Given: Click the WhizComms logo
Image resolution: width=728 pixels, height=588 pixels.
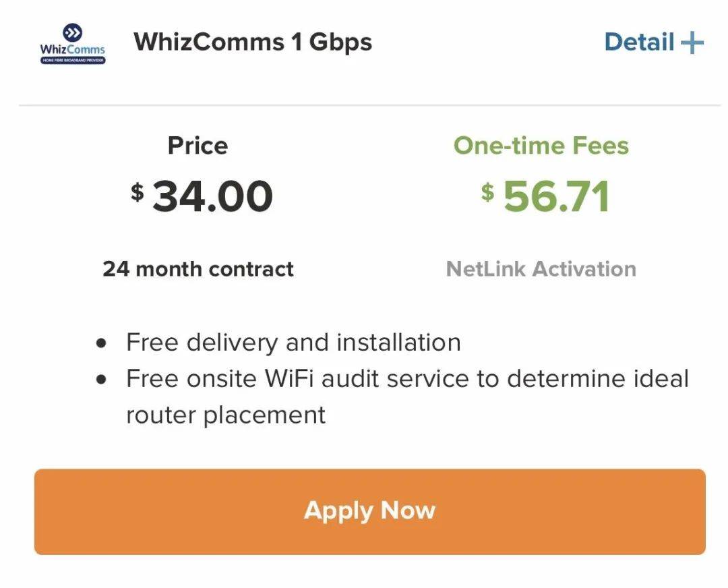Looking at the screenshot, I should pos(73,44).
